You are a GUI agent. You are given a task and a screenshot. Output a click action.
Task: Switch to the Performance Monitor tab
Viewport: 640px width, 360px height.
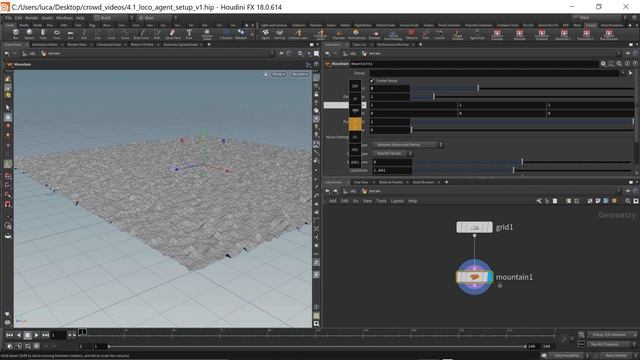coord(393,44)
